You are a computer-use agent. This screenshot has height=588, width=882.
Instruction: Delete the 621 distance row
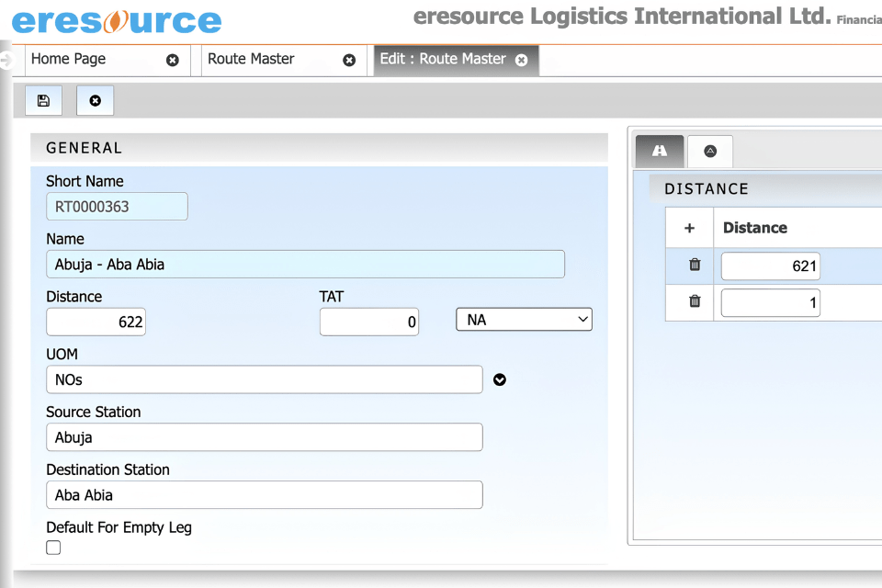point(695,265)
